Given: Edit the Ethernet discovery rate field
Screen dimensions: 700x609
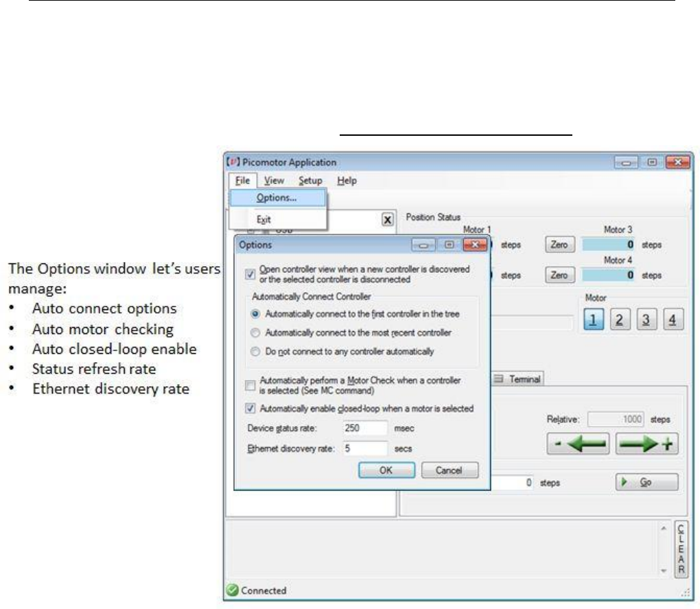Looking at the screenshot, I should tap(365, 449).
